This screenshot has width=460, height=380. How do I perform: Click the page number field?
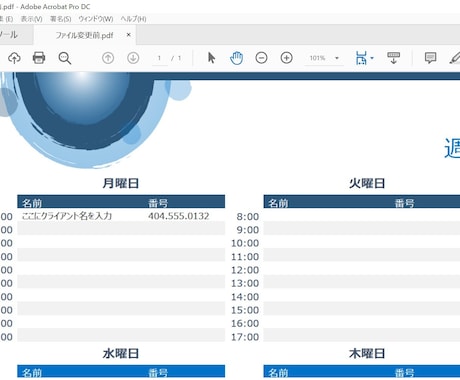[x=159, y=58]
